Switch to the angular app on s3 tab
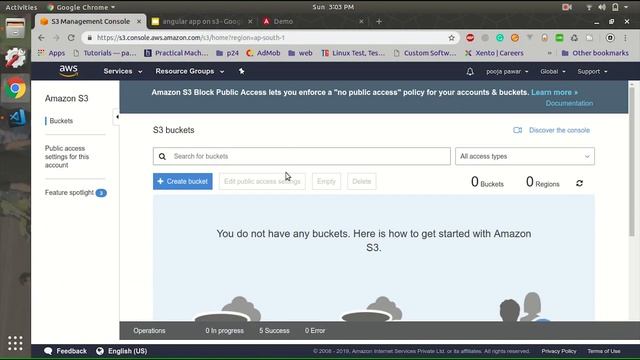This screenshot has width=640, height=360. pyautogui.click(x=201, y=21)
